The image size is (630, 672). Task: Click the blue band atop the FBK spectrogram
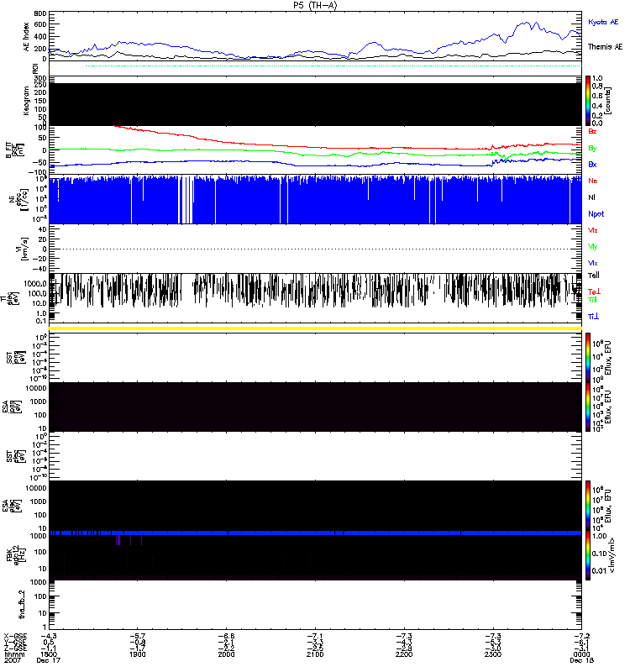[x=315, y=533]
